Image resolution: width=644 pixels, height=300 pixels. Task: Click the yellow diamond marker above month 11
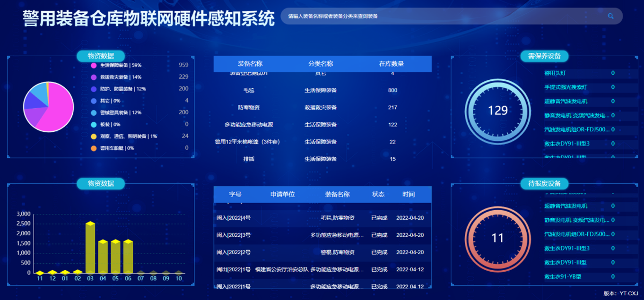(40, 273)
